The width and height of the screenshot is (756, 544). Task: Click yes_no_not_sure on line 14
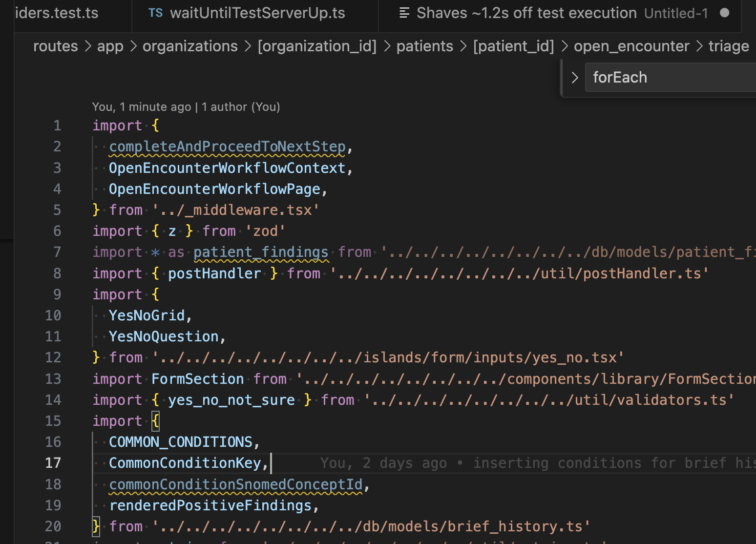pyautogui.click(x=231, y=400)
